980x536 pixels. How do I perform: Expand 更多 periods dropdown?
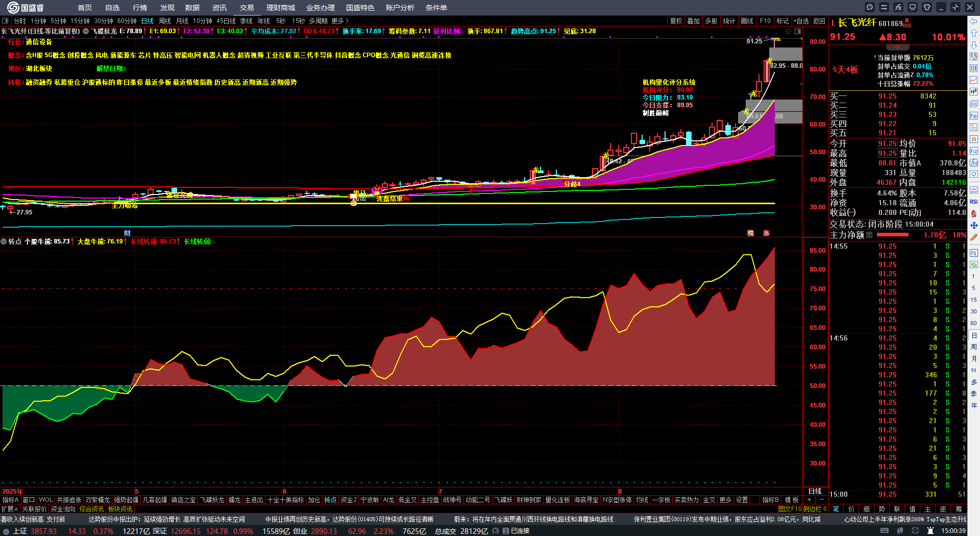tap(340, 21)
